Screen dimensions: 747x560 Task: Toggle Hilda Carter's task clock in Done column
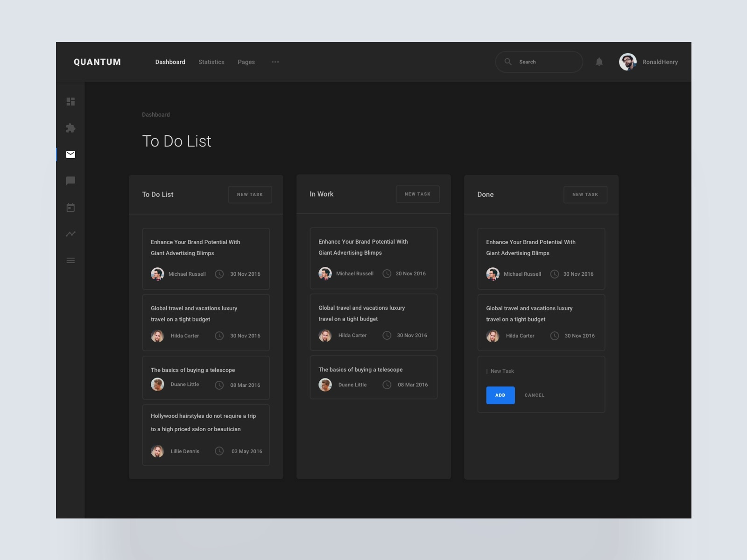click(555, 336)
